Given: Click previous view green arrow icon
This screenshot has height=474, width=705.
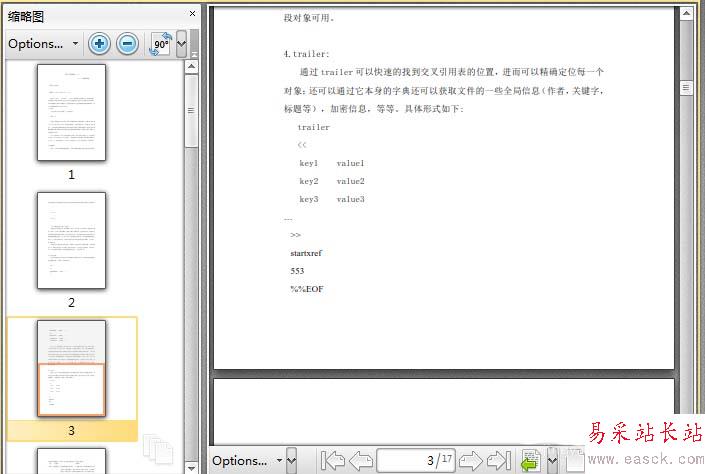Looking at the screenshot, I should click(531, 461).
